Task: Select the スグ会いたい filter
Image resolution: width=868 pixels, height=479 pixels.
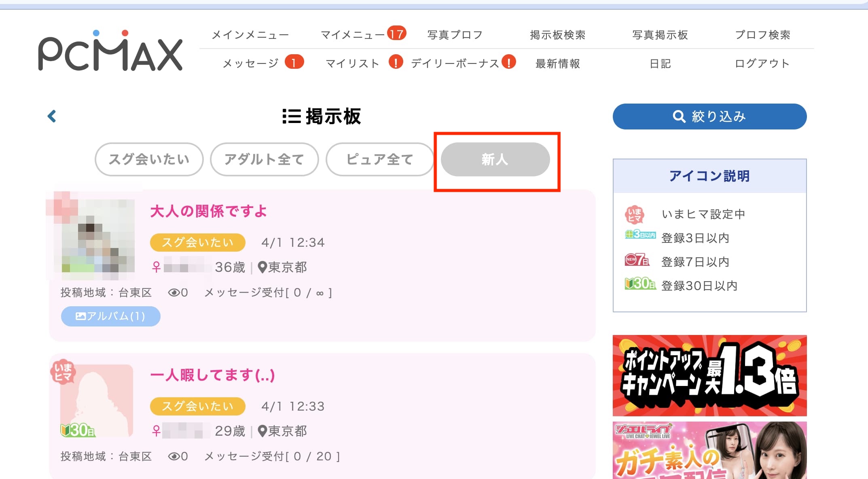Action: pyautogui.click(x=149, y=159)
